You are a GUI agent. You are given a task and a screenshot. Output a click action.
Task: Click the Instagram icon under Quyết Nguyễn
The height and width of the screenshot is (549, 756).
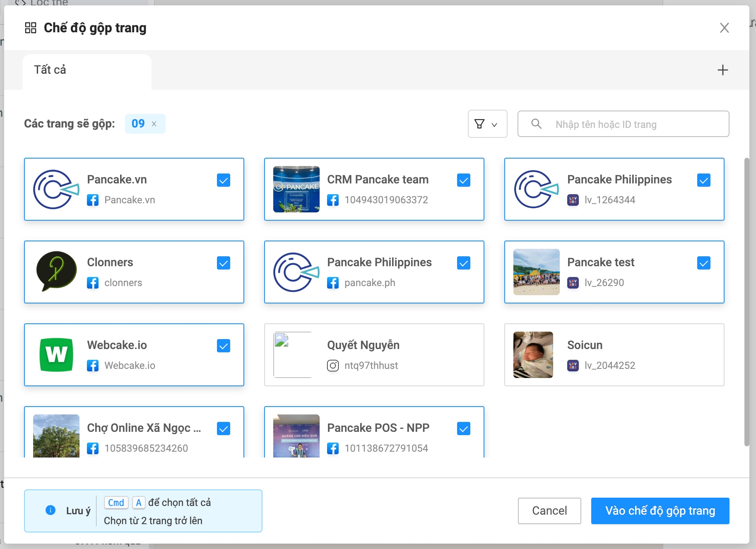point(333,366)
